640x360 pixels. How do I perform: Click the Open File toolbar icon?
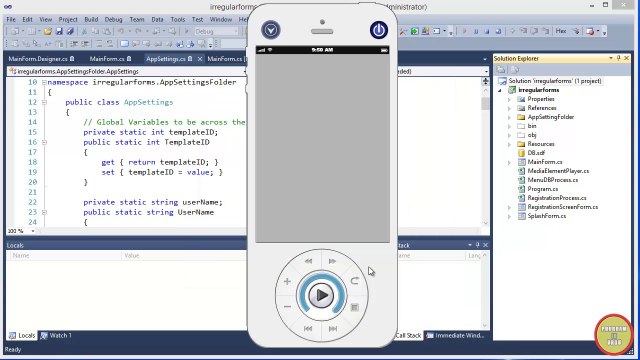[x=48, y=31]
